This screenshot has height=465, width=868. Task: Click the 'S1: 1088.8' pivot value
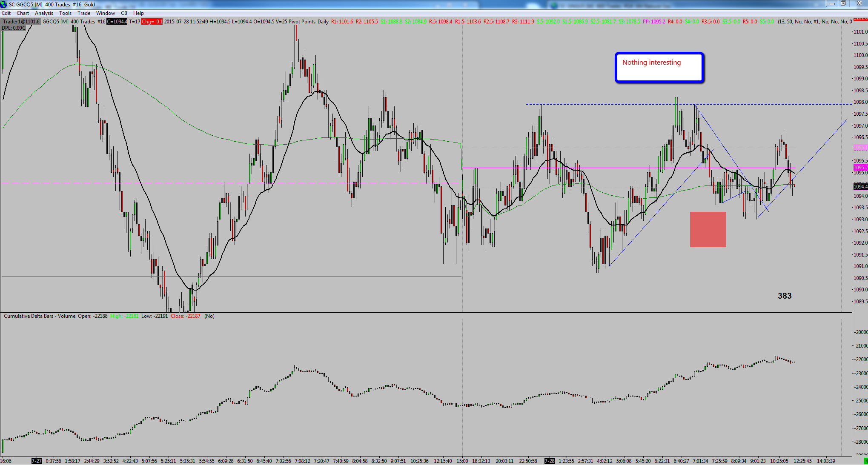click(391, 22)
